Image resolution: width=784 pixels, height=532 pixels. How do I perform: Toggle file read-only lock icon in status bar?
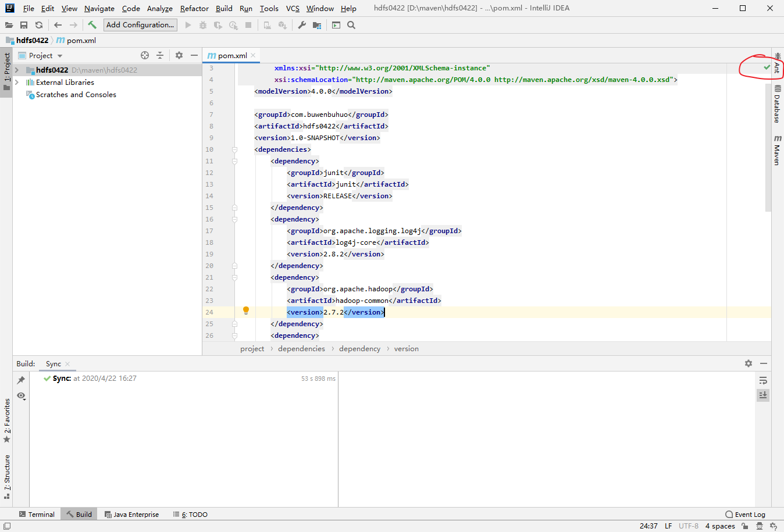point(745,526)
